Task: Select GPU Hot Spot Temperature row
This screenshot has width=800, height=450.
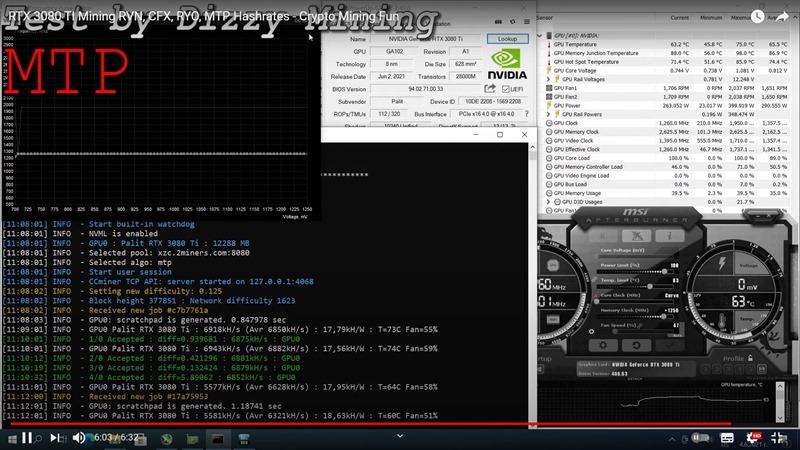Action: point(666,62)
